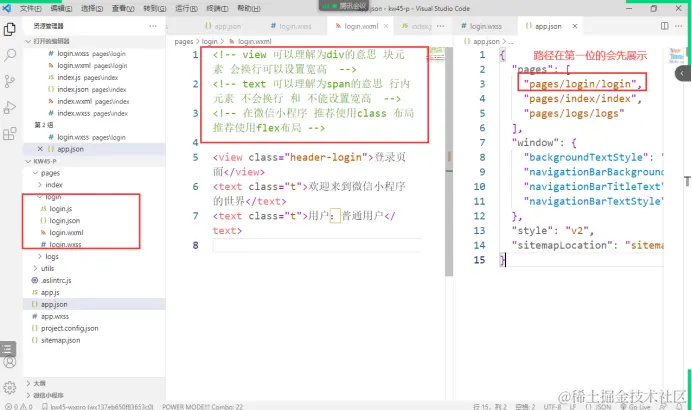The height and width of the screenshot is (410, 692).
Task: Click the dark side arrow handle
Action: pyautogui.click(x=682, y=73)
